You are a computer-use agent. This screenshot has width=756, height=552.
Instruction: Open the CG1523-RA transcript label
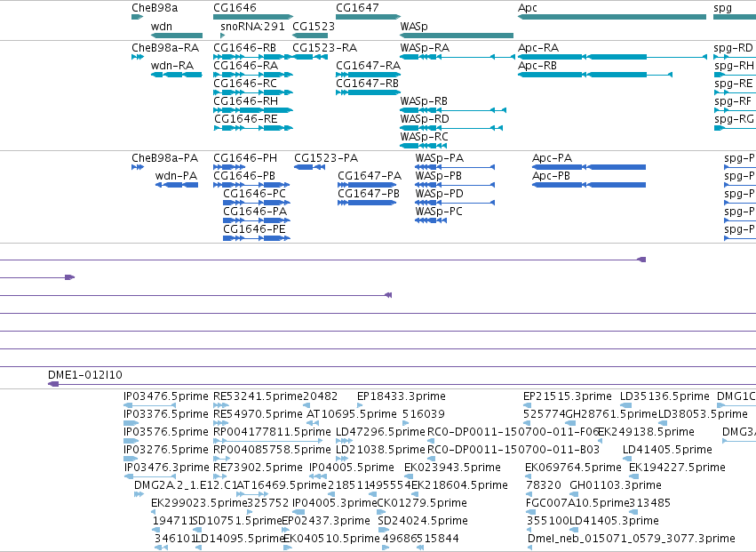tap(325, 48)
